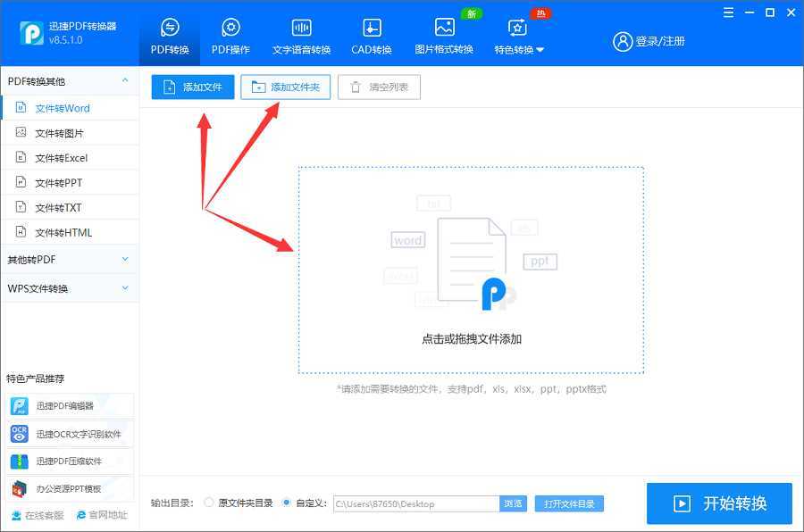
Task: Select 文件转HTML in sidebar
Action: click(71, 232)
